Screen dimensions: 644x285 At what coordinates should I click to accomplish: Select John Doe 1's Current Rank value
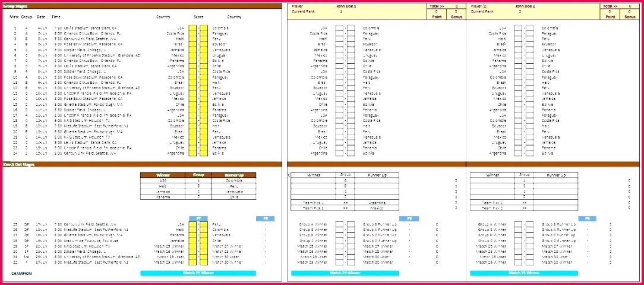[x=341, y=11]
